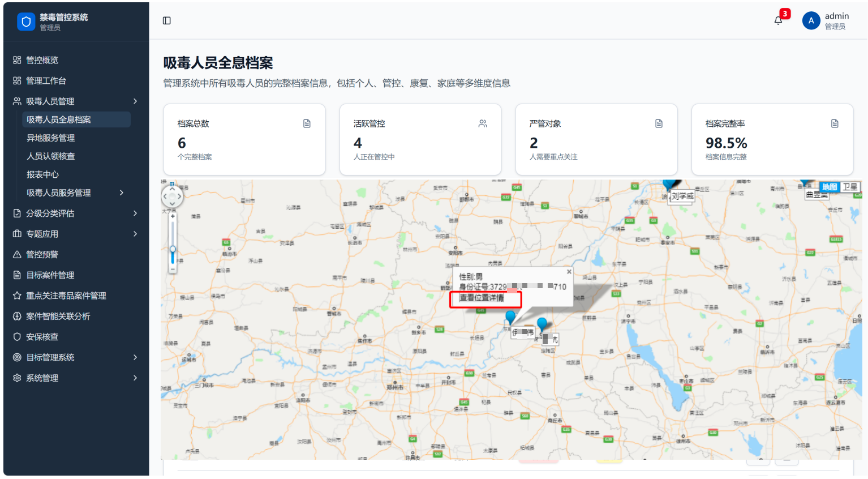The image size is (868, 479).
Task: Pan the map up with the arrow
Action: (x=172, y=190)
